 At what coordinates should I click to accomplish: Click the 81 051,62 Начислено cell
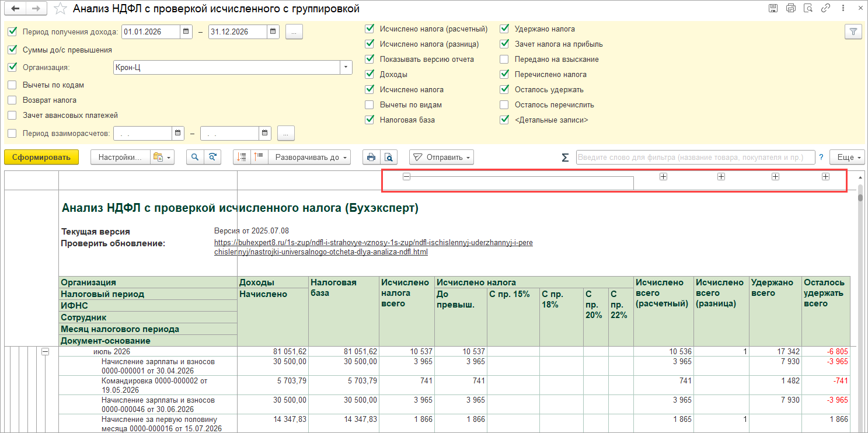(x=273, y=352)
